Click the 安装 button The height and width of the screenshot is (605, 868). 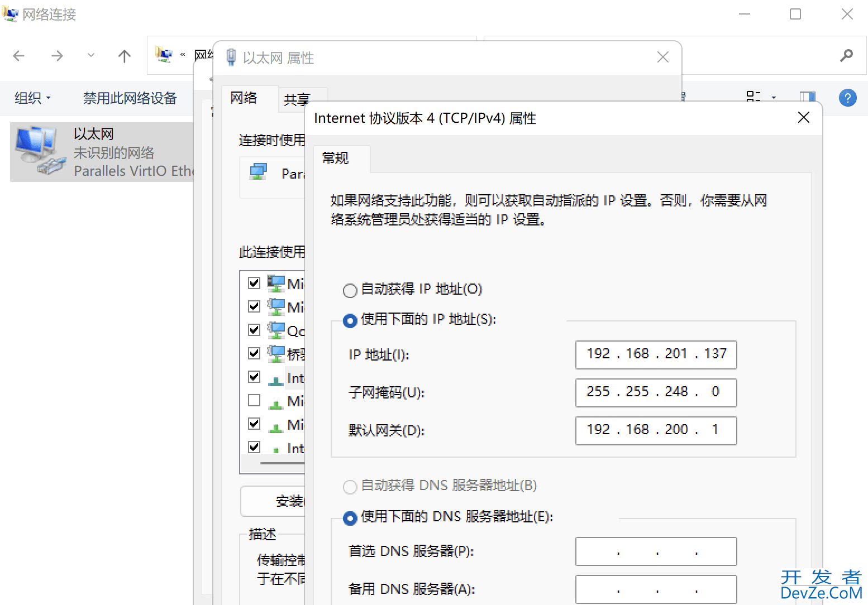tap(273, 501)
